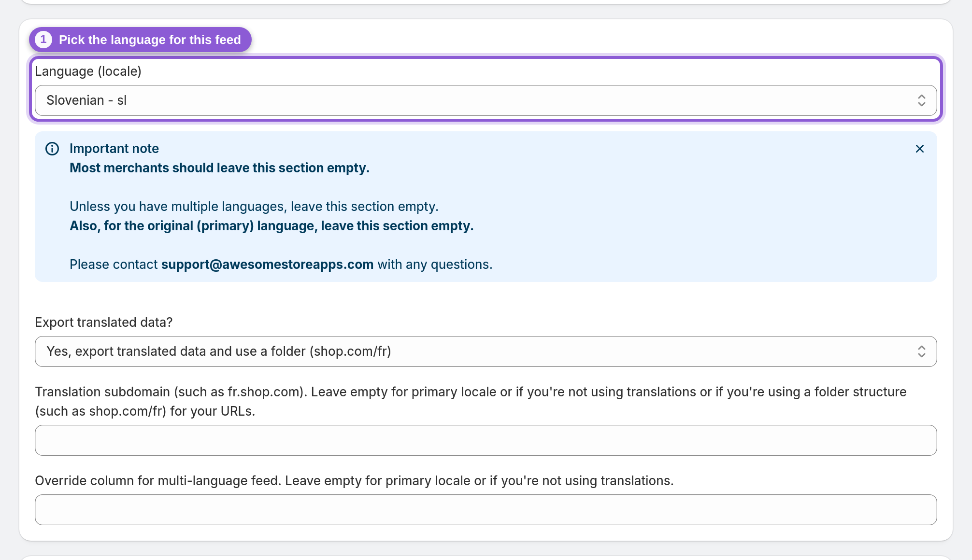Click support@awesomestoreapps.com email text

click(x=267, y=265)
